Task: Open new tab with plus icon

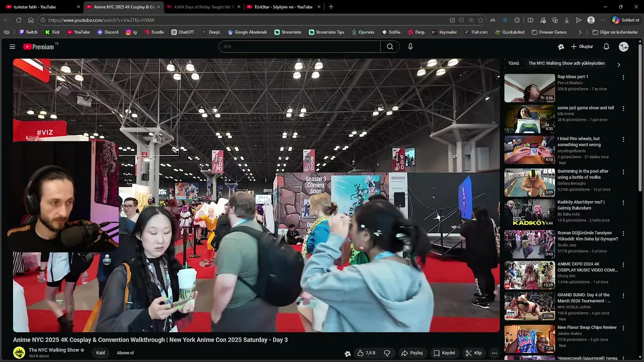Action: [331, 7]
